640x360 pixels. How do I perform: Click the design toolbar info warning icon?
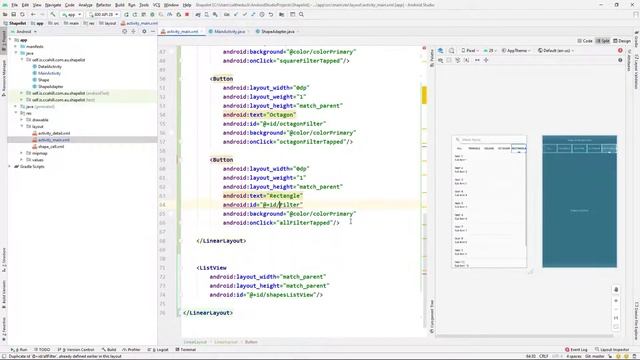[x=620, y=60]
